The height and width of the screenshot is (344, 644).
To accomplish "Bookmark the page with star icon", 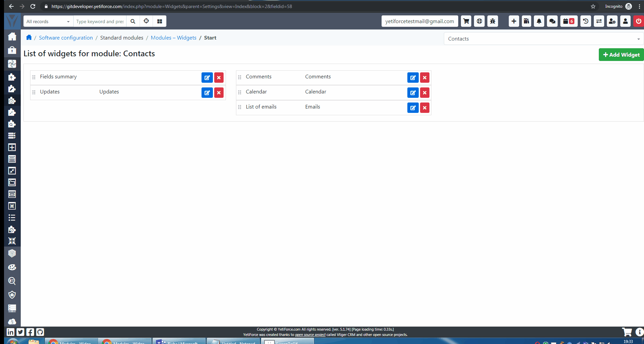I will (x=593, y=6).
